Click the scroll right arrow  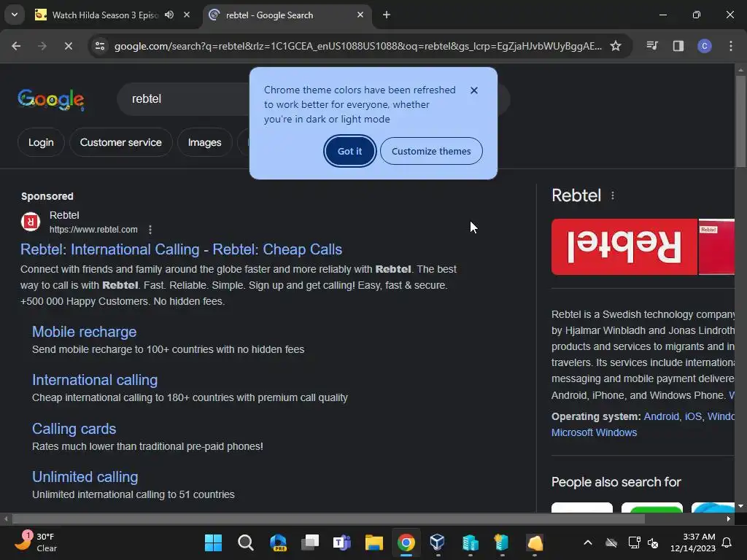point(729,518)
